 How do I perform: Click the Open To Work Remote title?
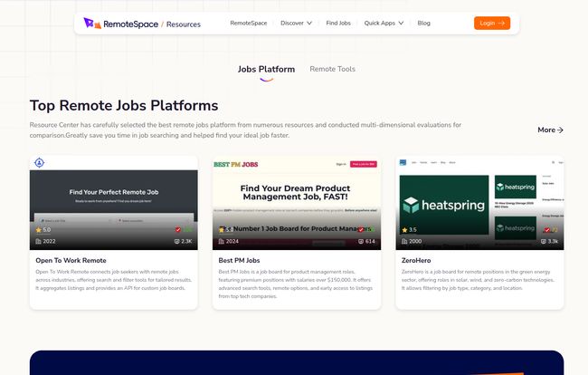click(71, 260)
